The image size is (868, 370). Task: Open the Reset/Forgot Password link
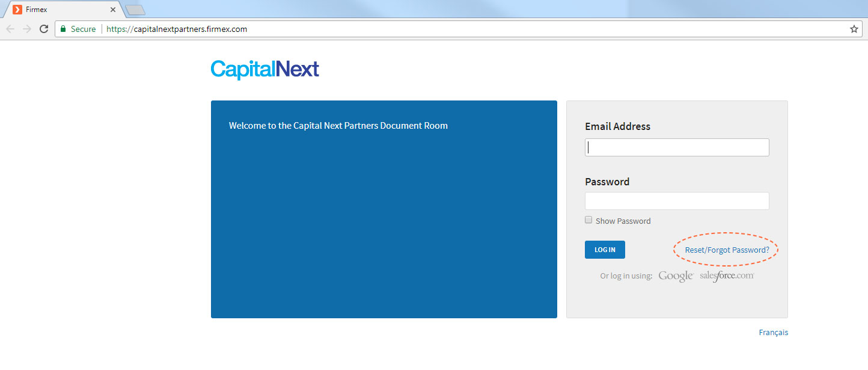pyautogui.click(x=727, y=250)
